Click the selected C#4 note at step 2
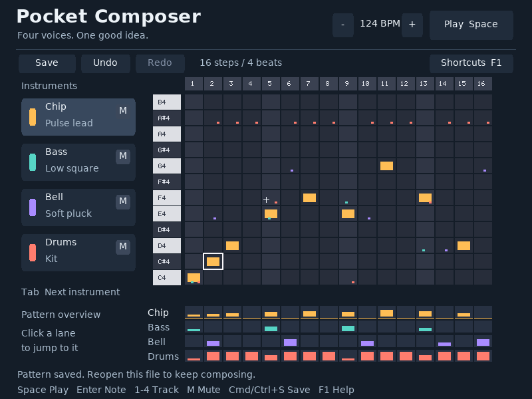Image resolution: width=532 pixels, height=399 pixels. [x=213, y=261]
